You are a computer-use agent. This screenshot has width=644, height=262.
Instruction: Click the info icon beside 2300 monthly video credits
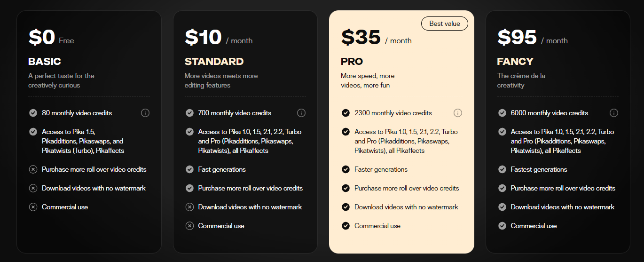458,113
